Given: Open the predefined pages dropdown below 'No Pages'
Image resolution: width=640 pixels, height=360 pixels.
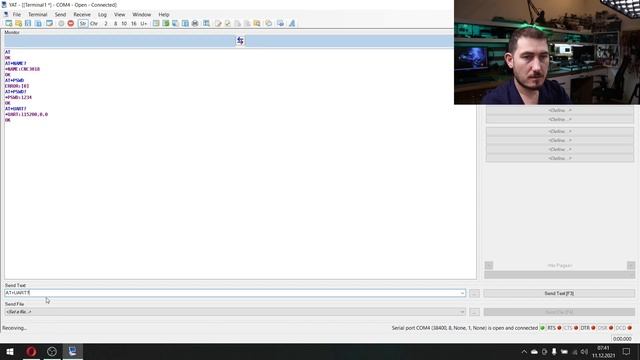Looking at the screenshot, I should (x=560, y=275).
